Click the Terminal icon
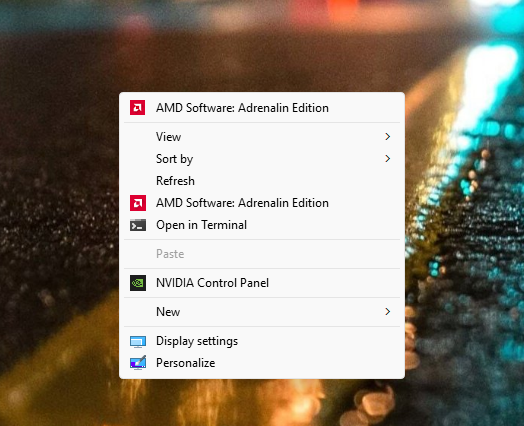 [138, 225]
